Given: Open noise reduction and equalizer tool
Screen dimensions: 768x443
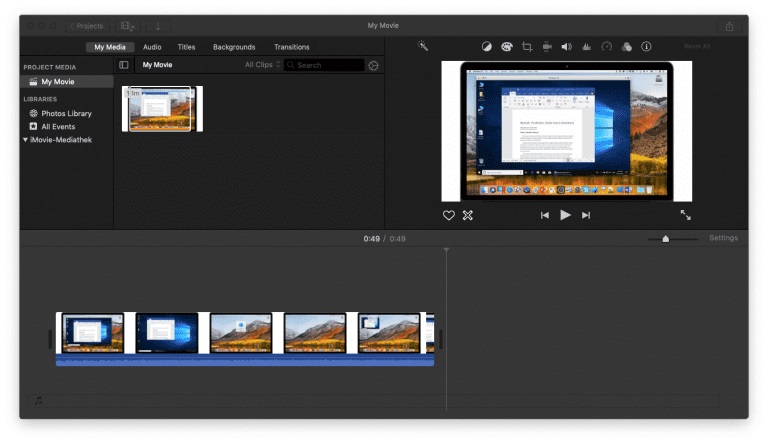Looking at the screenshot, I should pos(586,47).
